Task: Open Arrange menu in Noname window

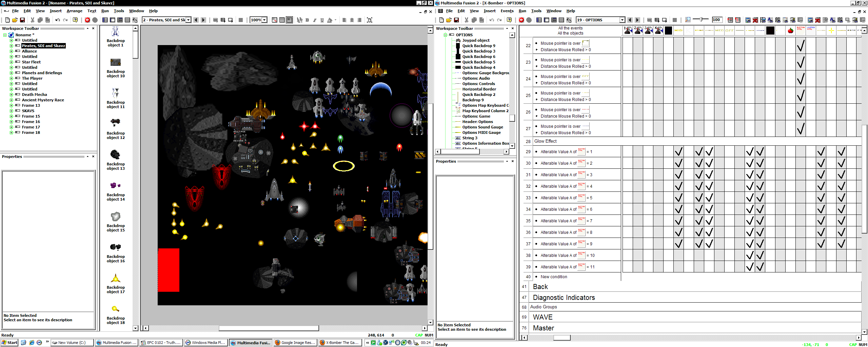Action: click(x=75, y=11)
